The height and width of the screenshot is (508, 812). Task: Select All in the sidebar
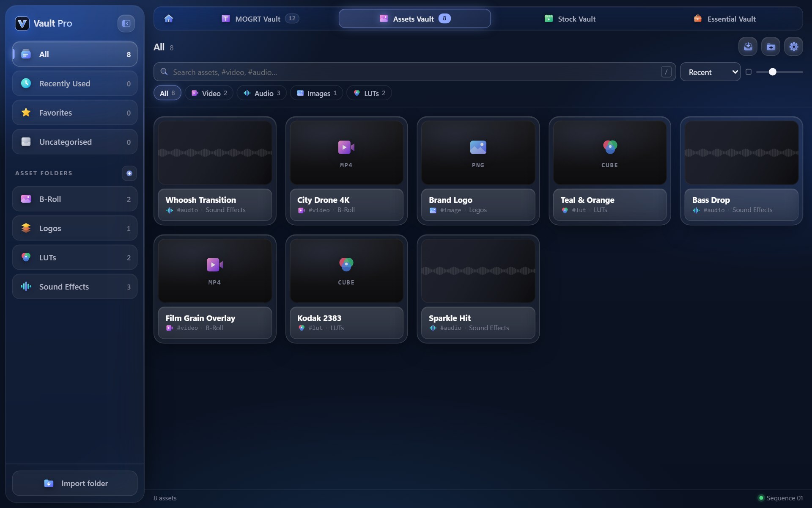tap(75, 54)
